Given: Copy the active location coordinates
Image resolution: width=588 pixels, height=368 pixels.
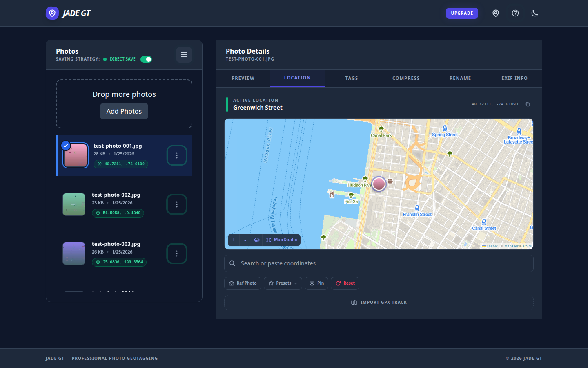Looking at the screenshot, I should (528, 104).
